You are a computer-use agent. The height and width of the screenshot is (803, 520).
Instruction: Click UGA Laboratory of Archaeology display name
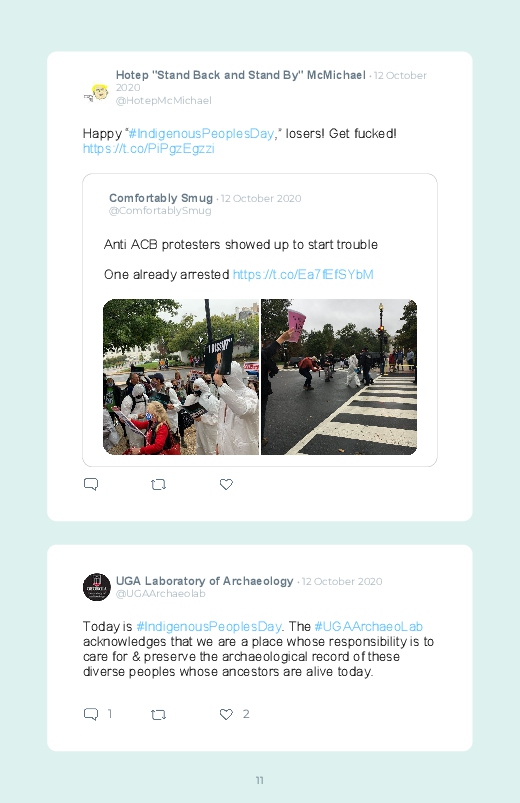coord(204,581)
